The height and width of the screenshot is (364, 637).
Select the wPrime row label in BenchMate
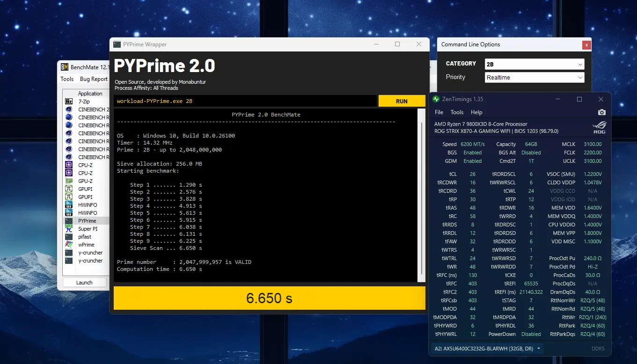(x=86, y=245)
